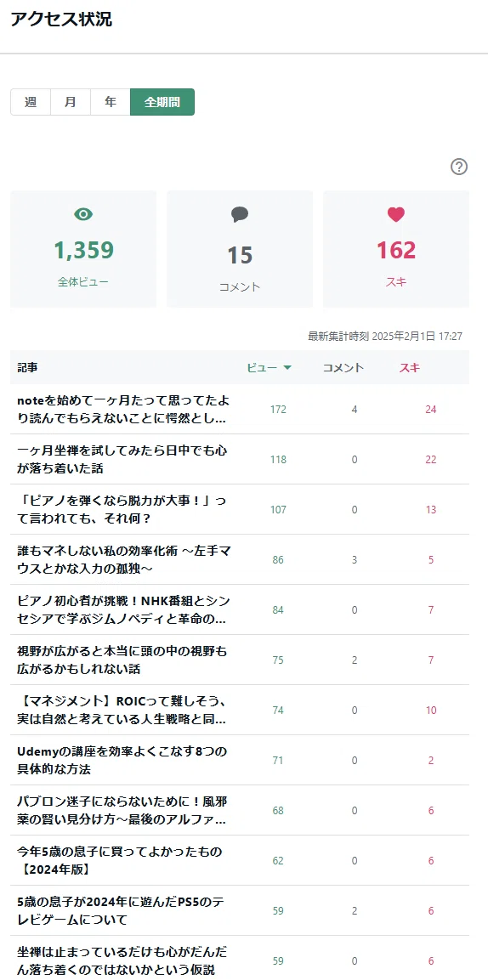Open 今年5歳の息子に買ってよかったもの article
Viewport: 488px width, 980px height.
pyautogui.click(x=122, y=860)
